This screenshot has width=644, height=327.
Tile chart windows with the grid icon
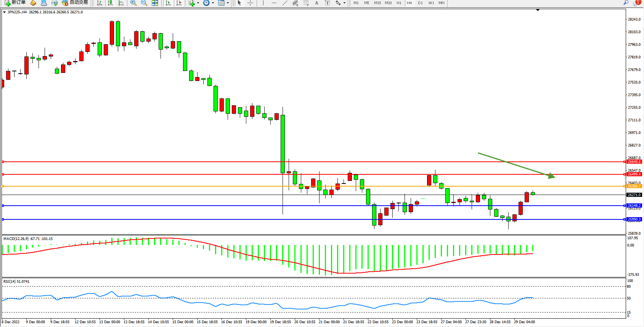(155, 3)
